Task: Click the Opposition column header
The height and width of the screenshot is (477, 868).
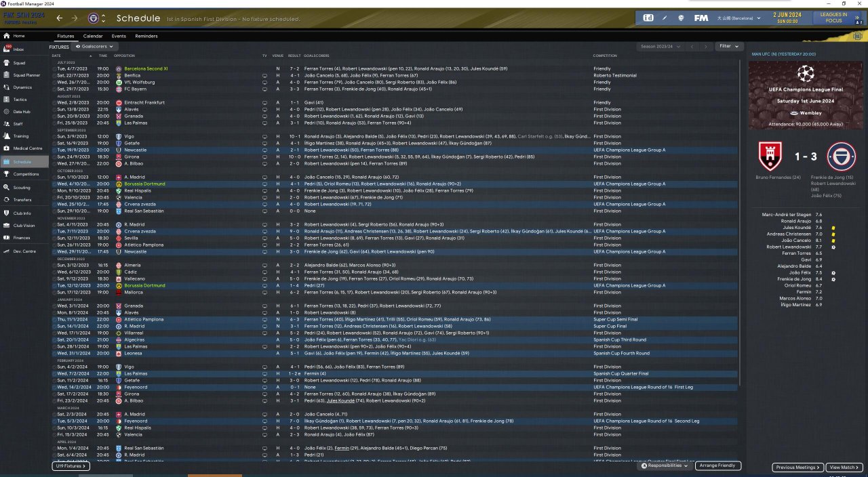Action: [x=125, y=55]
